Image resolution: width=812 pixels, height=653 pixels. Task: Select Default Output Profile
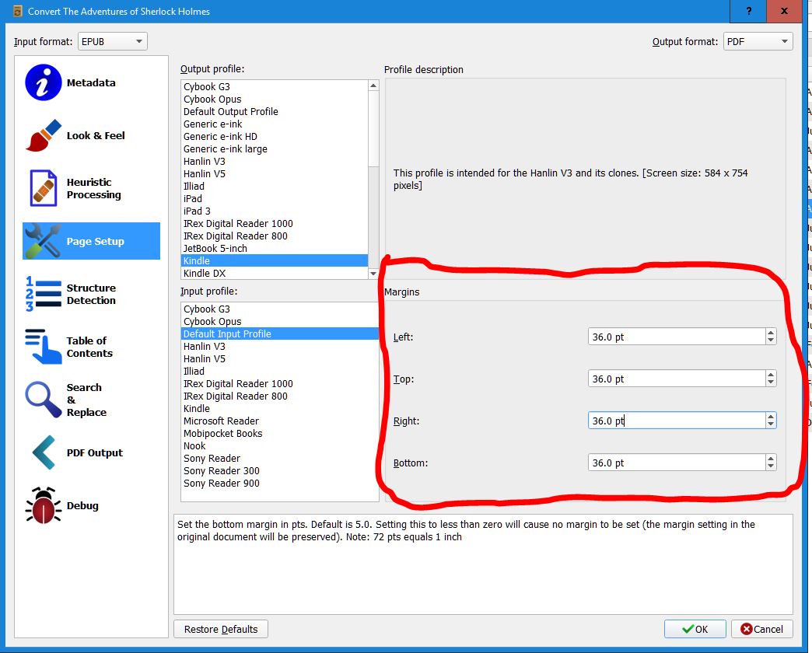point(275,112)
